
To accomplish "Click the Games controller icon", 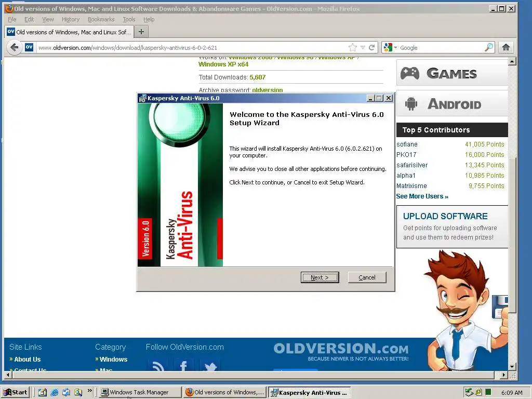I will [410, 73].
